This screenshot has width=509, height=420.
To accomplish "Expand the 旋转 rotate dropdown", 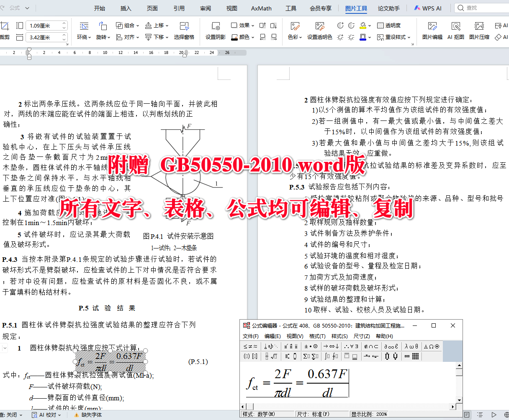I will (x=103, y=37).
